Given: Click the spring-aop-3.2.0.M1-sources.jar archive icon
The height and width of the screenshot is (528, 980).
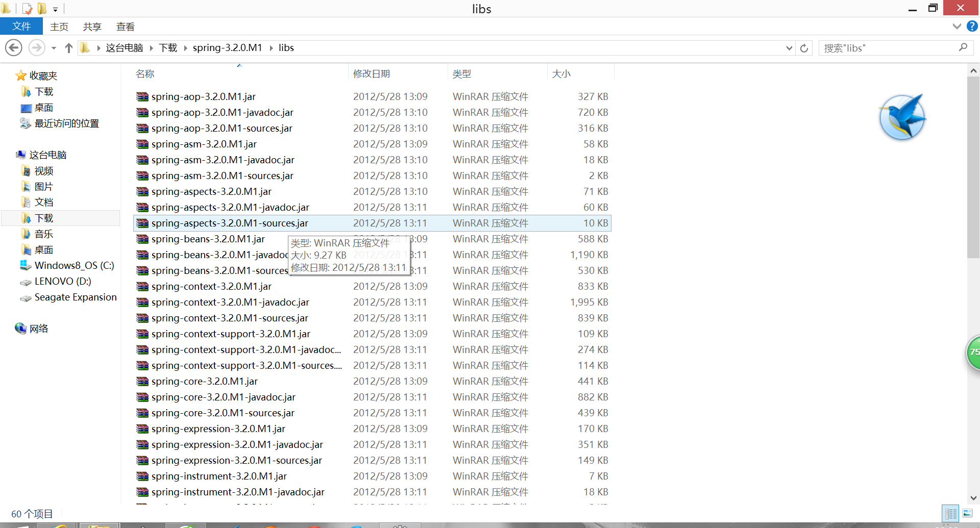Looking at the screenshot, I should pyautogui.click(x=142, y=129).
